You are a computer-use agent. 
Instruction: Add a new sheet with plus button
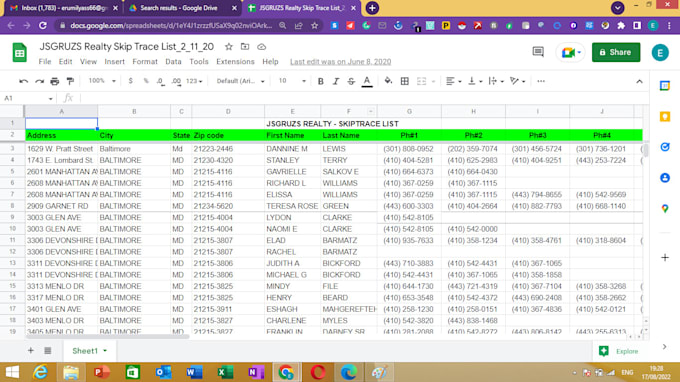31,350
